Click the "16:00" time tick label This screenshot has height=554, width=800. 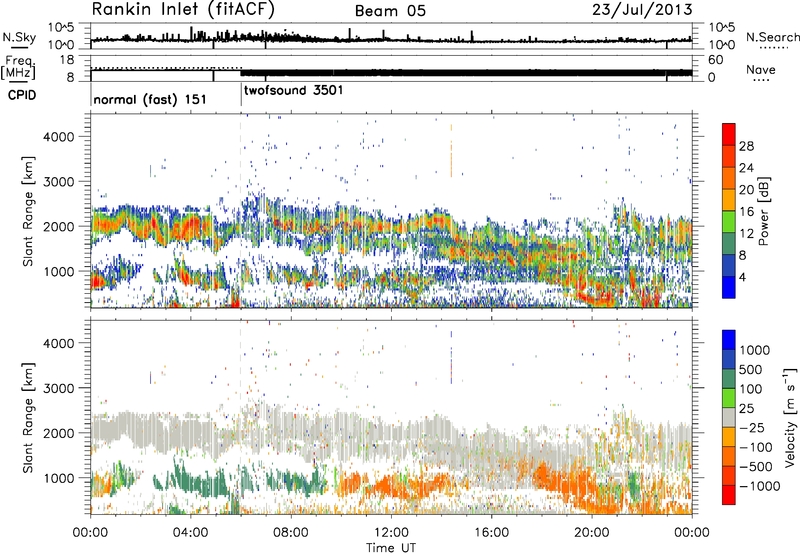click(491, 533)
